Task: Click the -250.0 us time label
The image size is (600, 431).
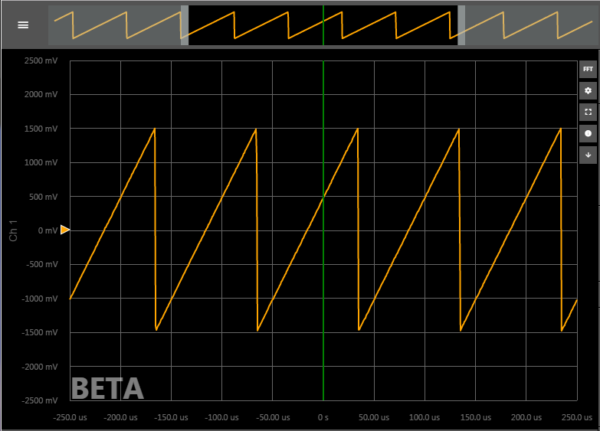Action: pos(70,417)
